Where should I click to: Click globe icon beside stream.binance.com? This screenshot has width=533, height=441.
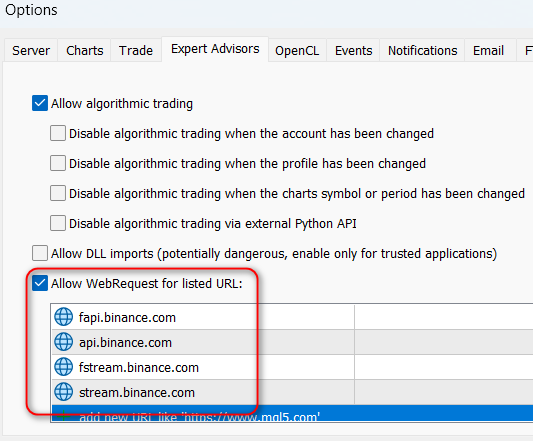[x=64, y=392]
